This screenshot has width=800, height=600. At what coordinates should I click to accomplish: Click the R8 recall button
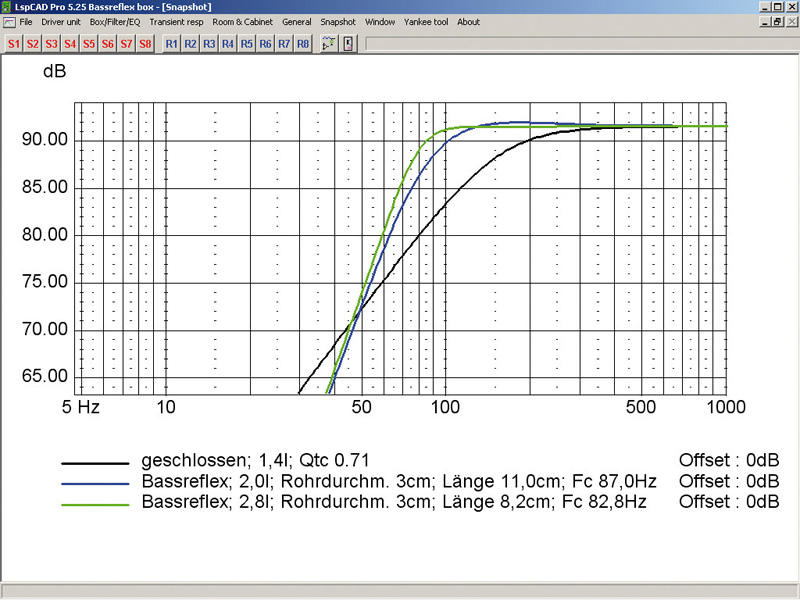tap(303, 44)
